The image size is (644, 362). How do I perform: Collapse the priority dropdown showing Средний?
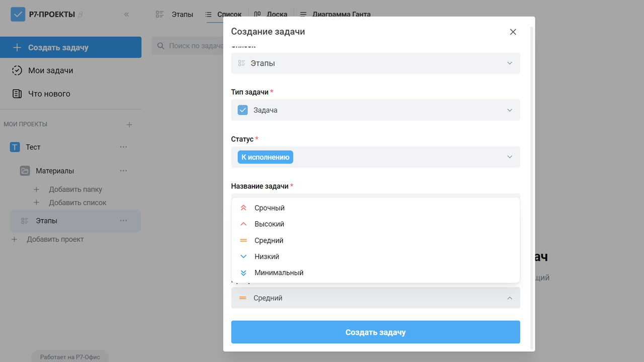coord(375,298)
